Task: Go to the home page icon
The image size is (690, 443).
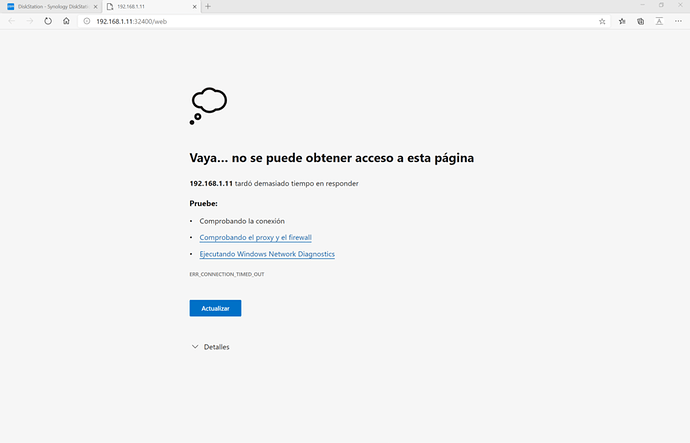Action: click(66, 21)
